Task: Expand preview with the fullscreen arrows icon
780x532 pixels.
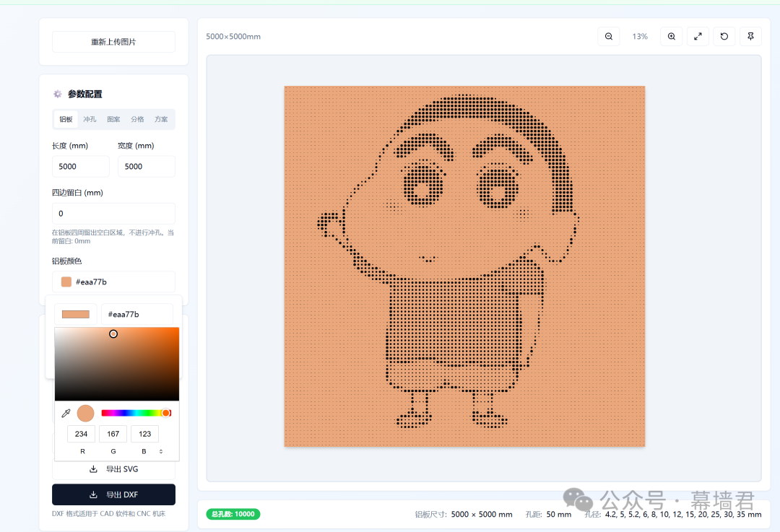Action: click(698, 36)
